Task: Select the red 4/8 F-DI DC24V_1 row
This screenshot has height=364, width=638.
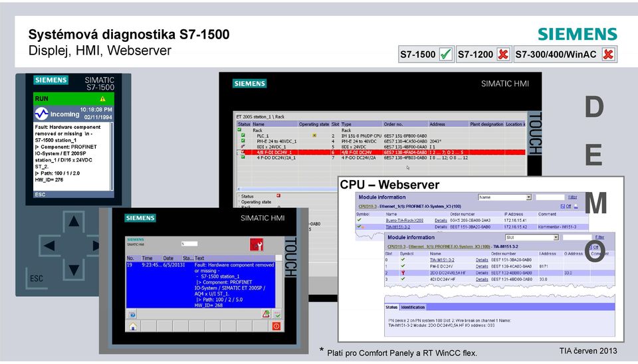Action: click(381, 152)
